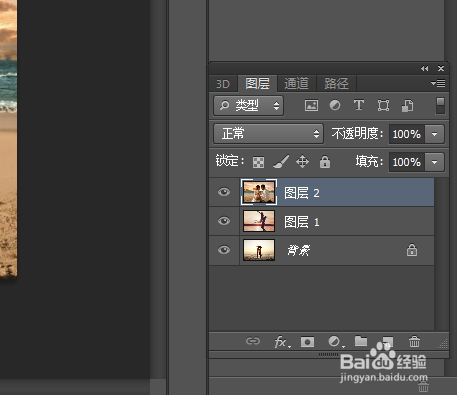
Task: Open the 填充 slider arrow
Action: point(434,162)
